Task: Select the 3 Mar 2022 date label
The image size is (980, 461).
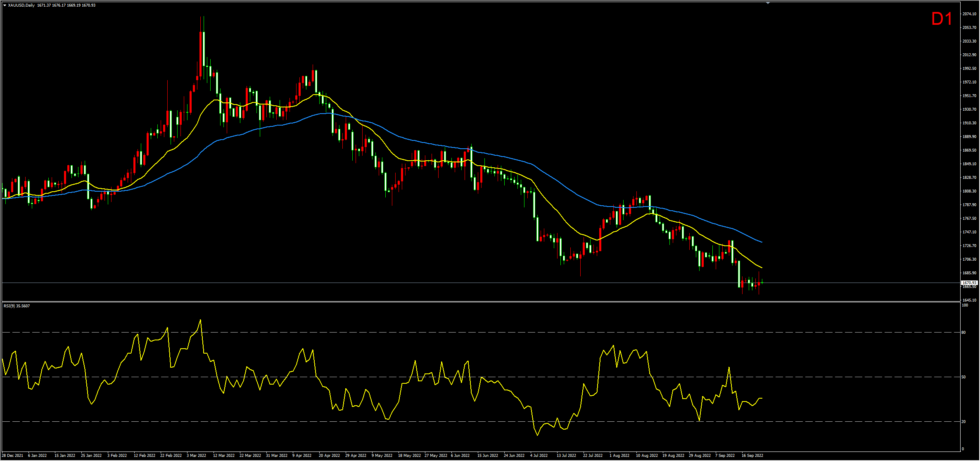Action: [196, 456]
